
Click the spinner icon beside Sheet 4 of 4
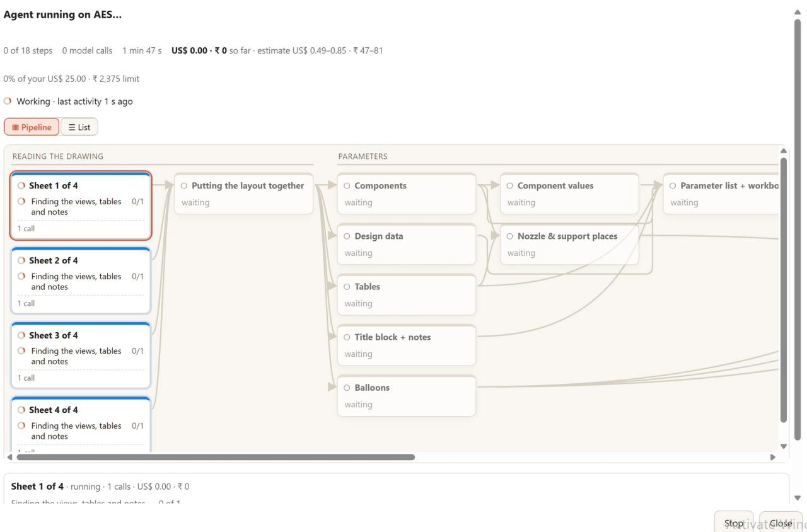point(21,410)
